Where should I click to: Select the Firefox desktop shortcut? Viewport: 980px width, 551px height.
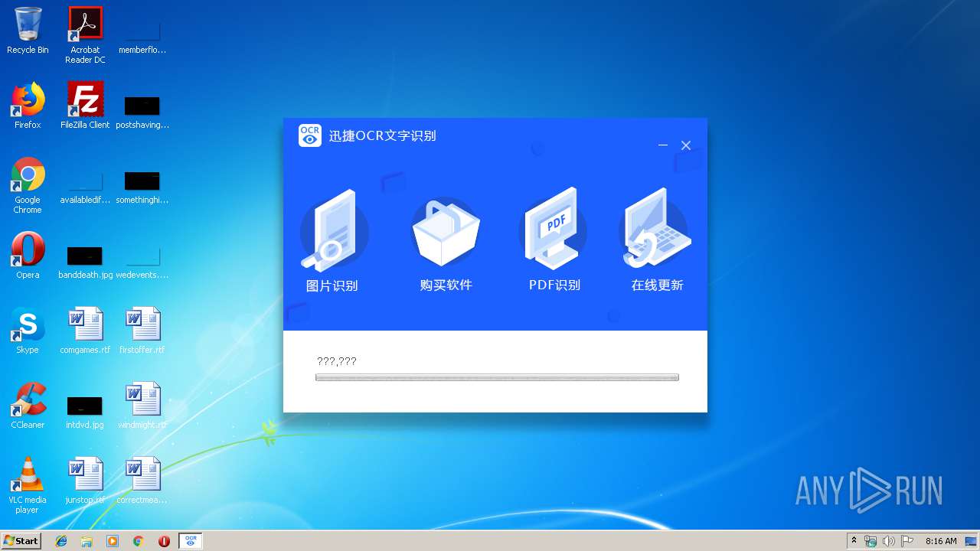coord(28,106)
